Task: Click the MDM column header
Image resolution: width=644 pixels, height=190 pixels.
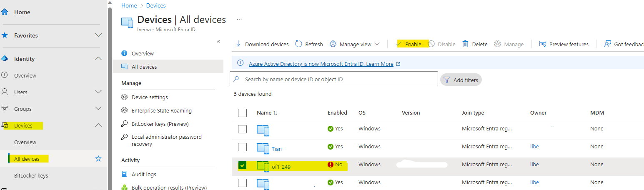Action: [597, 112]
